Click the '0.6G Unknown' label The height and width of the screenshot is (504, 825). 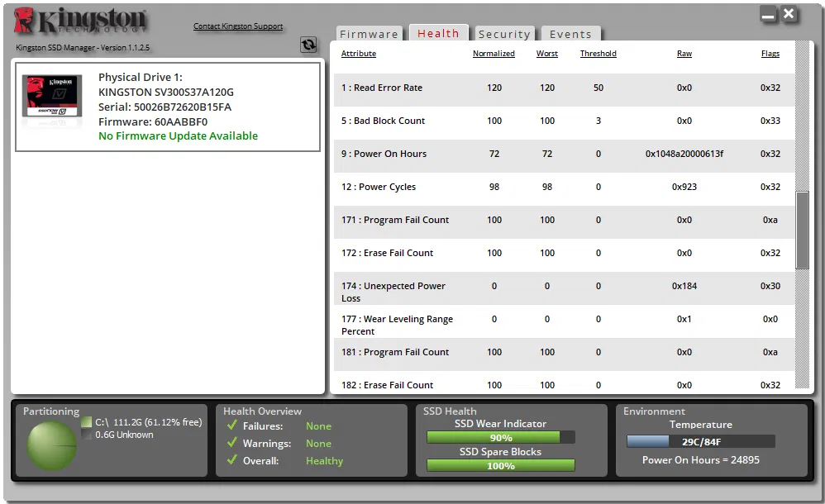[124, 435]
